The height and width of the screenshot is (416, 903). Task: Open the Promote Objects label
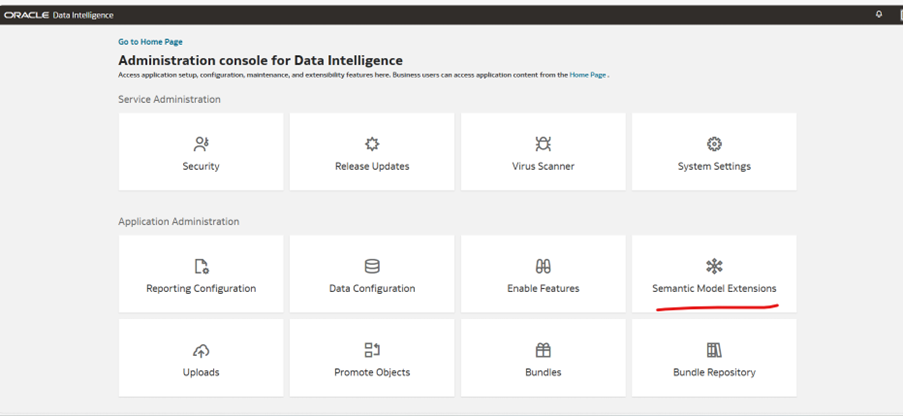(372, 373)
